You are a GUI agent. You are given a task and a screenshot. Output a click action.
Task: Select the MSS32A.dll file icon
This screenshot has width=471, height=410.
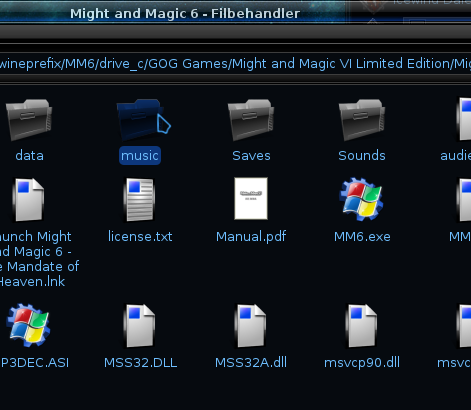(x=251, y=326)
